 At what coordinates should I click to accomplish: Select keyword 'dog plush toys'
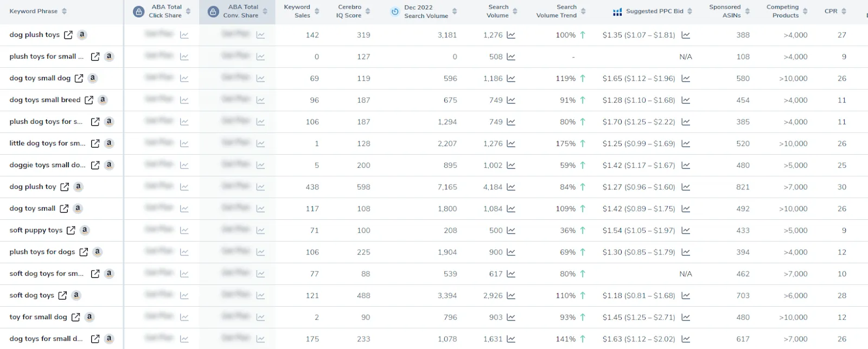click(35, 35)
